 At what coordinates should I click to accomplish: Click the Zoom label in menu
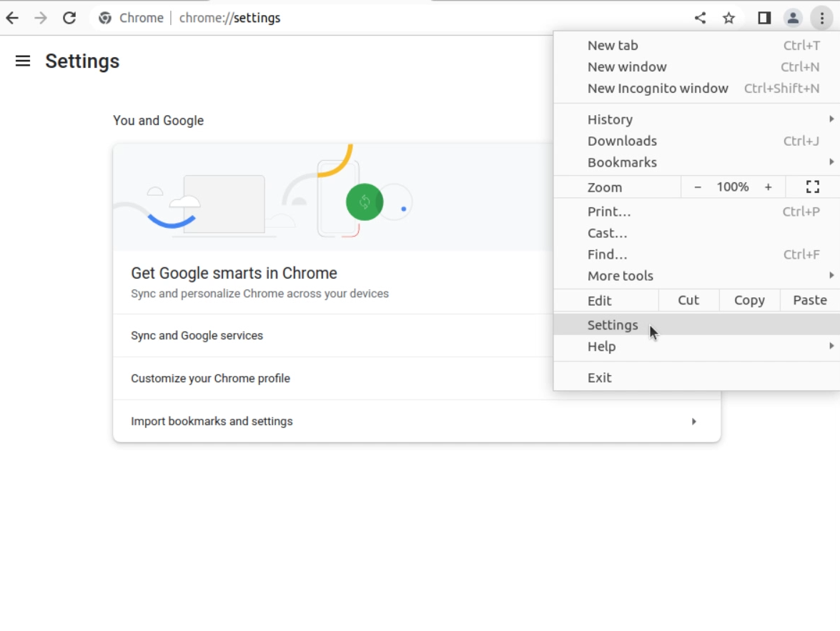pos(605,187)
